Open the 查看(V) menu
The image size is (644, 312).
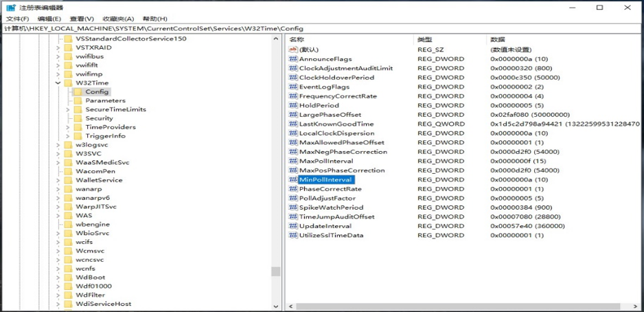coord(82,19)
